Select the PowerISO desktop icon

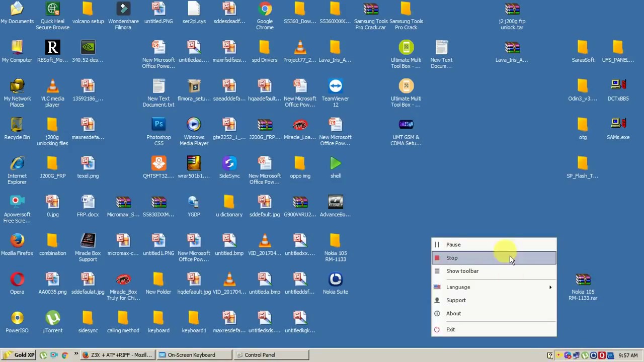point(17,323)
